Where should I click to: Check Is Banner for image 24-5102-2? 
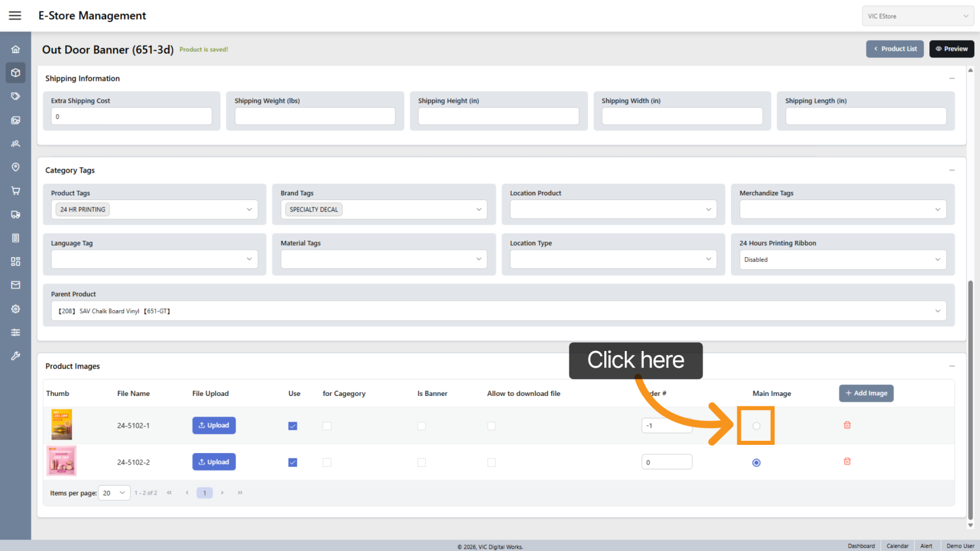pos(421,462)
